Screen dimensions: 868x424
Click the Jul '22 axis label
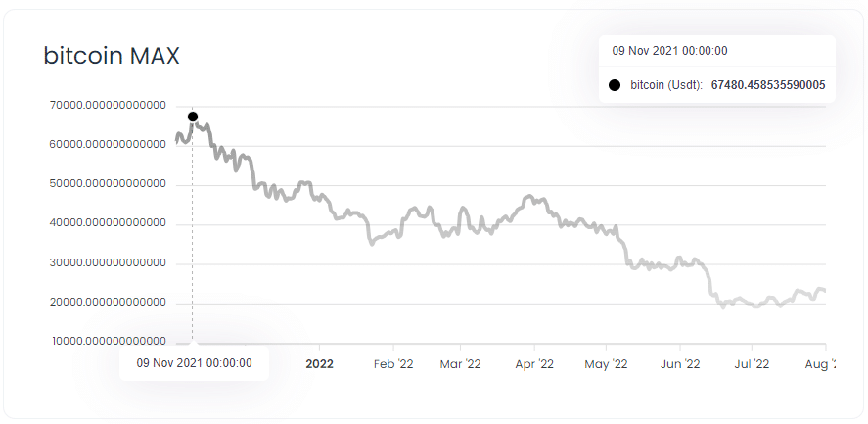[752, 363]
